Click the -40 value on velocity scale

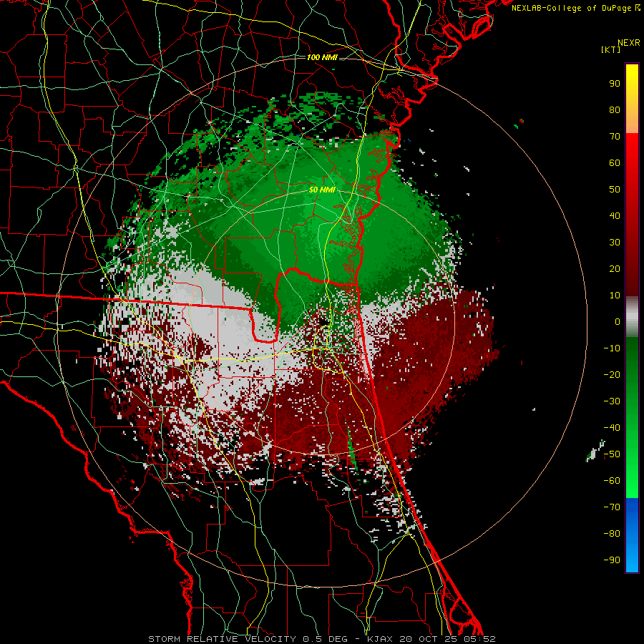pyautogui.click(x=612, y=428)
